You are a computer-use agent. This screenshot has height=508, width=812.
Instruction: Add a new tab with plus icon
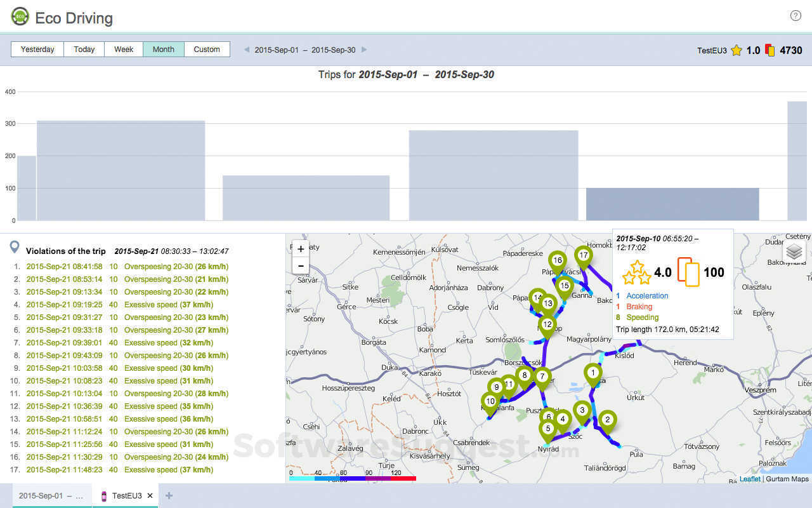click(169, 496)
